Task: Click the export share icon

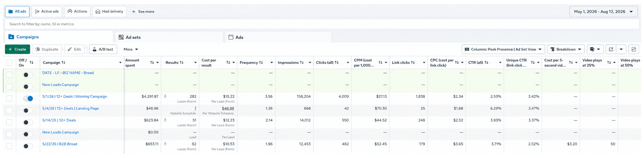Action: point(611,49)
